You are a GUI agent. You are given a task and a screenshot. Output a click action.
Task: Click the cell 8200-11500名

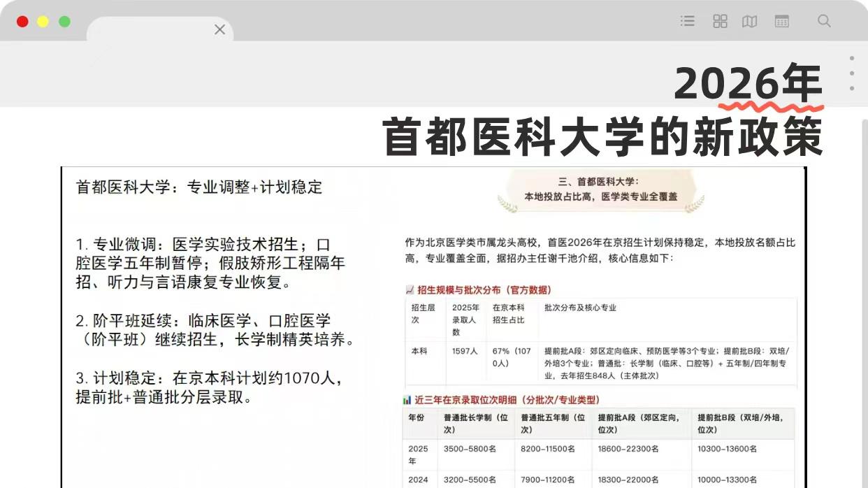pyautogui.click(x=548, y=449)
